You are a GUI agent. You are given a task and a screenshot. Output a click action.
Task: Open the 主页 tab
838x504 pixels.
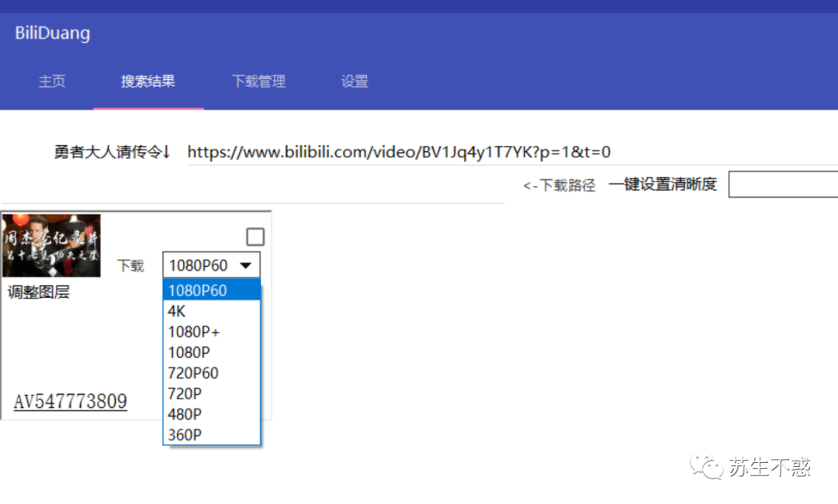tap(52, 81)
